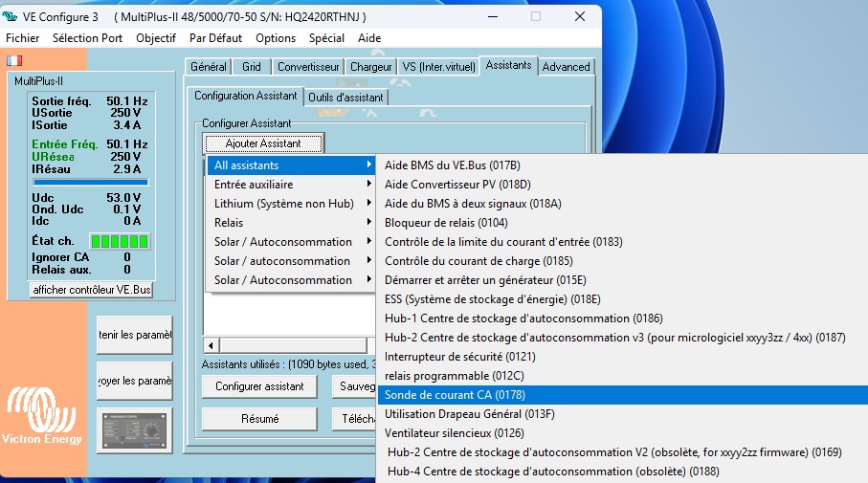Viewport: 868px width, 483px height.
Task: Choose relais programmable (012C)
Action: point(622,376)
